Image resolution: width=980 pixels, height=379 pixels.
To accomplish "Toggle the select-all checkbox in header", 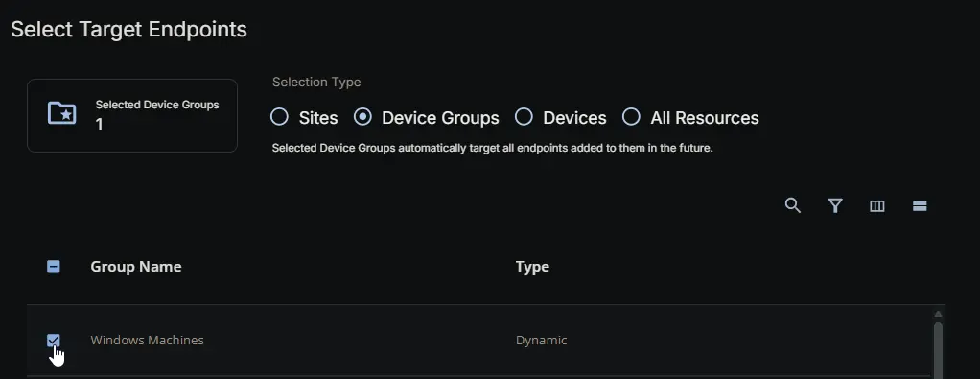I will coord(54,267).
